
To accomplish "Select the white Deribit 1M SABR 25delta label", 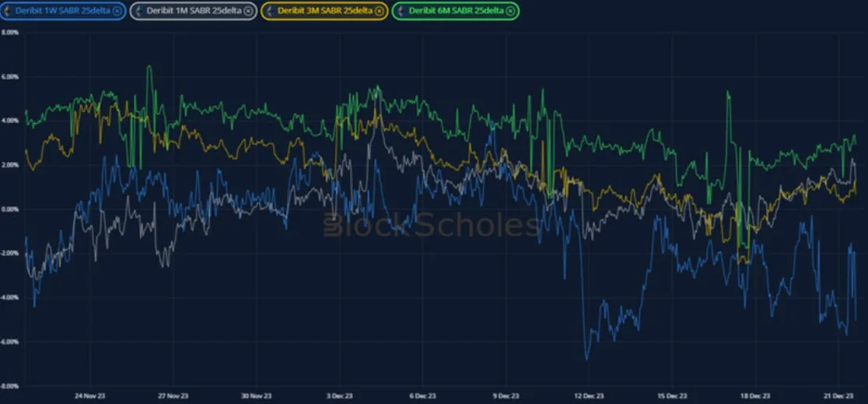I will click(194, 11).
